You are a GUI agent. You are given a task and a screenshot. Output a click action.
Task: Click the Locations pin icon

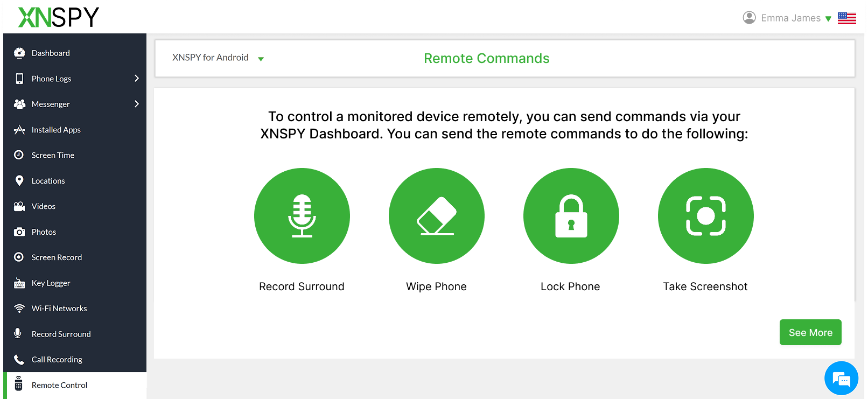[x=19, y=180]
